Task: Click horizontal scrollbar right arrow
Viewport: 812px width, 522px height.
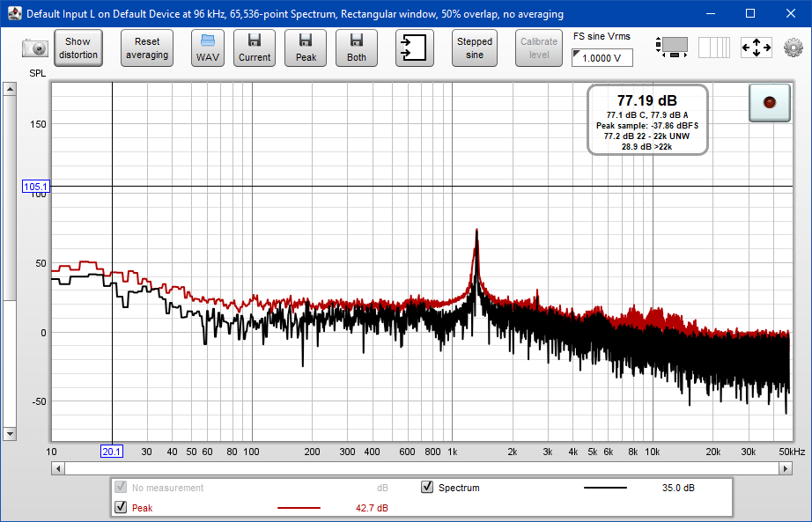Action: coord(786,468)
